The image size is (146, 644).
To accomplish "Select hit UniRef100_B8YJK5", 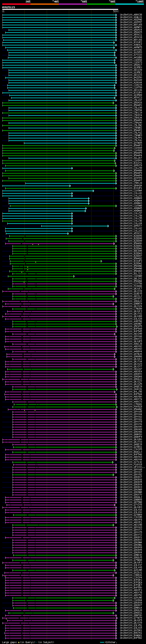I will [131, 25].
